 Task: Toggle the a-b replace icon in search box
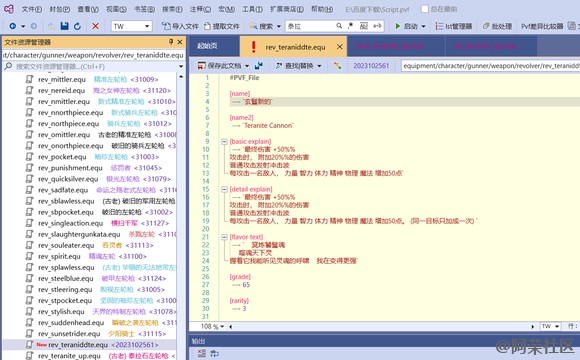(x=377, y=26)
